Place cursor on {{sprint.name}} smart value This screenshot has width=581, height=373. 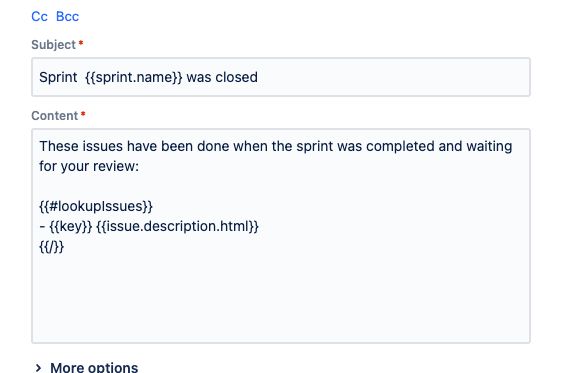(x=134, y=77)
